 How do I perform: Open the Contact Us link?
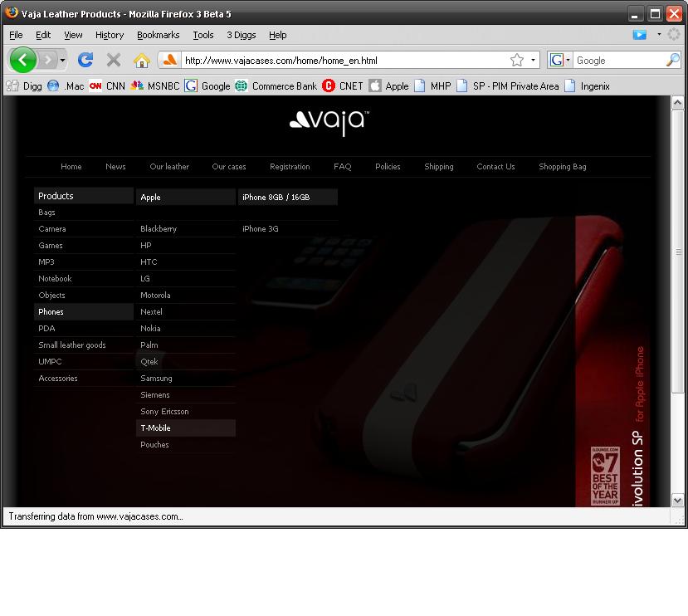(x=495, y=166)
